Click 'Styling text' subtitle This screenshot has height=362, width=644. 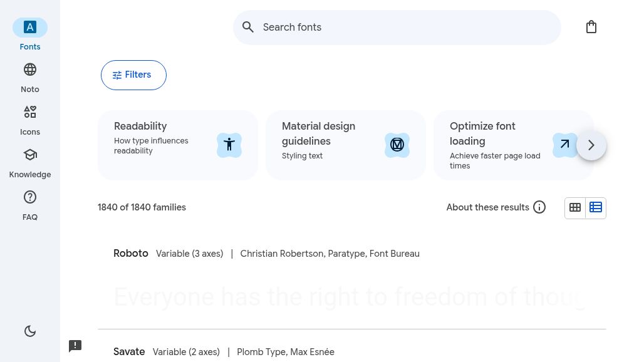coord(303,156)
